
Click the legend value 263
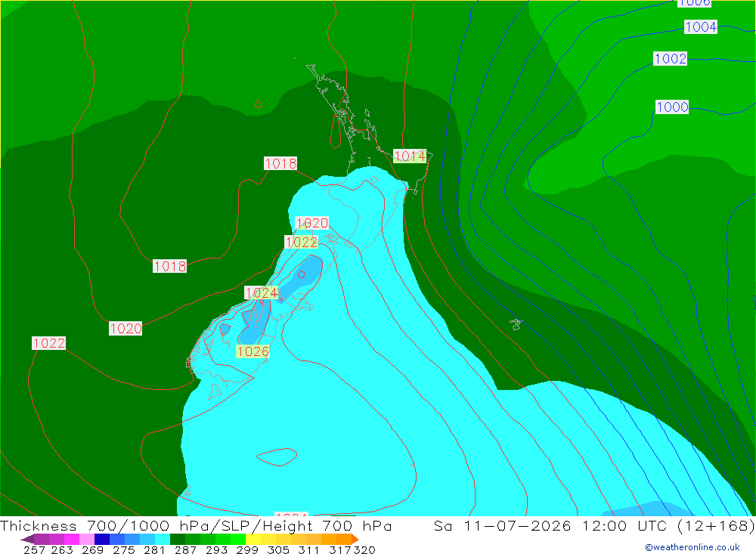click(x=62, y=549)
